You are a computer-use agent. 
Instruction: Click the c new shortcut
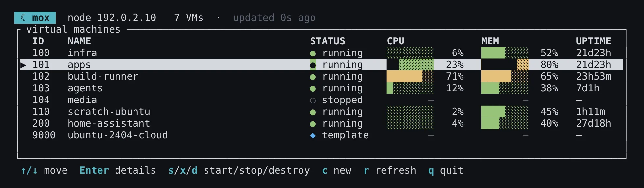coord(337,170)
